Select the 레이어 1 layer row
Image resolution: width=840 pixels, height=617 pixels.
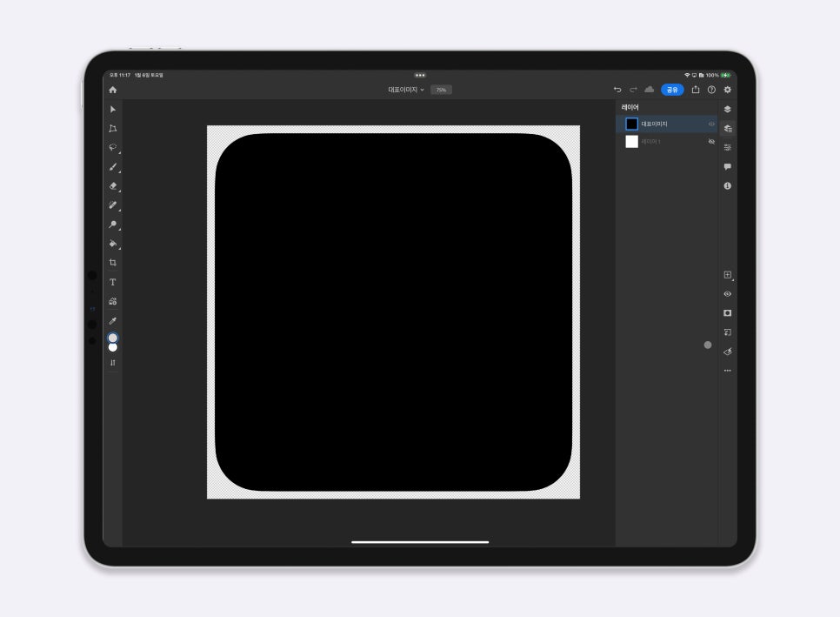[667, 142]
